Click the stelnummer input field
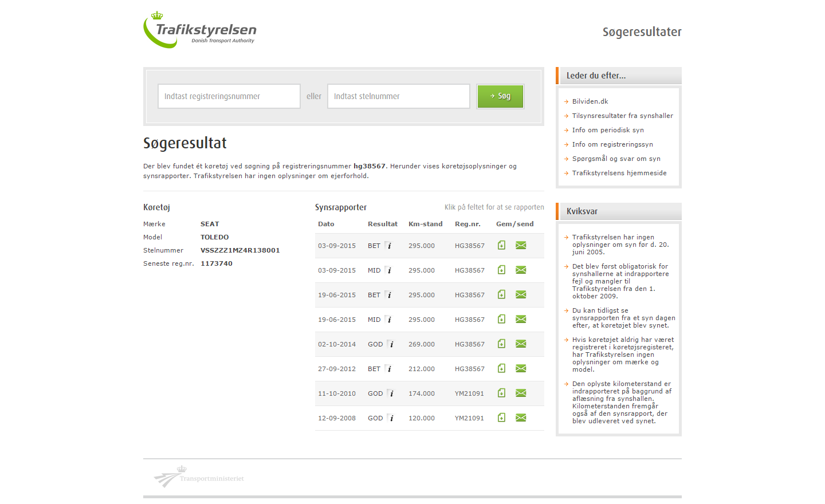 (398, 96)
